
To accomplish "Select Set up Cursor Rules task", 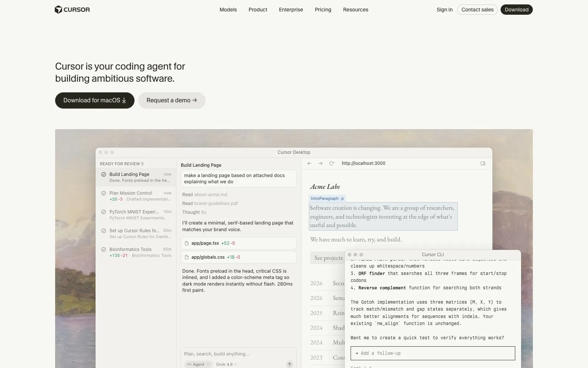I will click(x=136, y=234).
